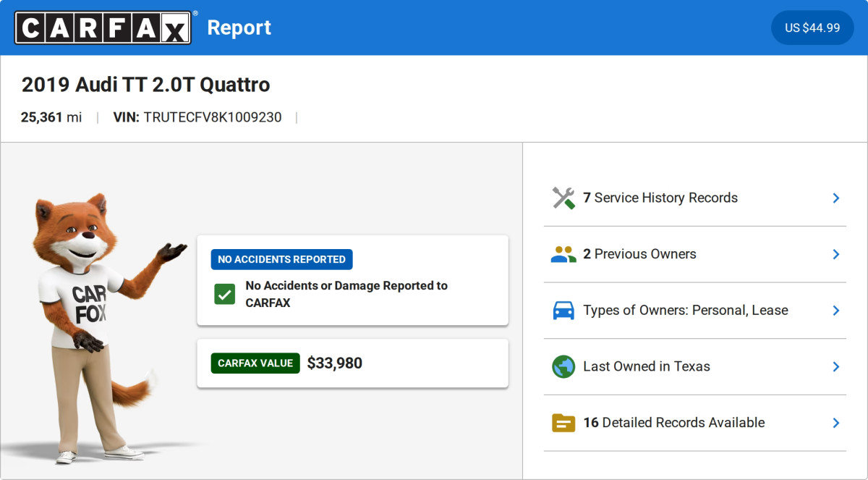
Task: Open 7 Service History Records link
Action: point(660,198)
